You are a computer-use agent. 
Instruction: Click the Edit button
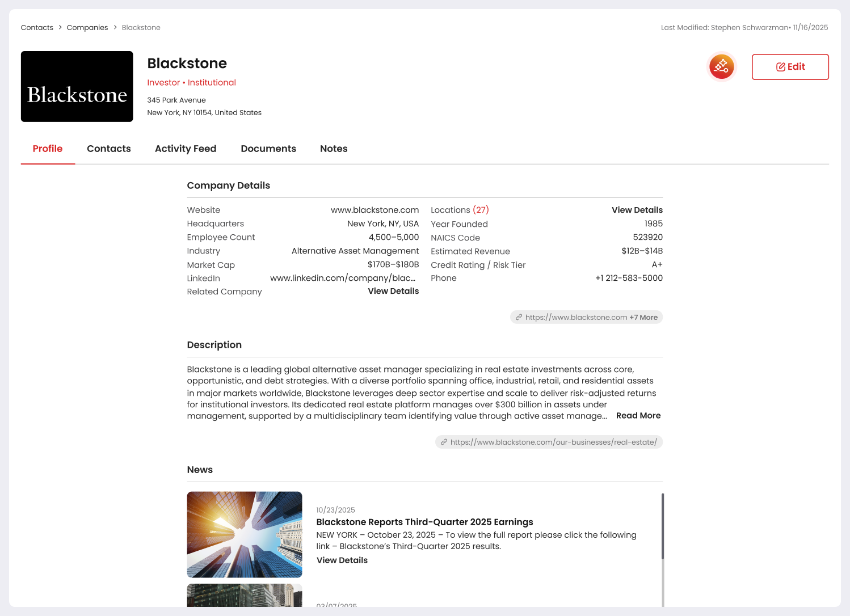pyautogui.click(x=790, y=67)
